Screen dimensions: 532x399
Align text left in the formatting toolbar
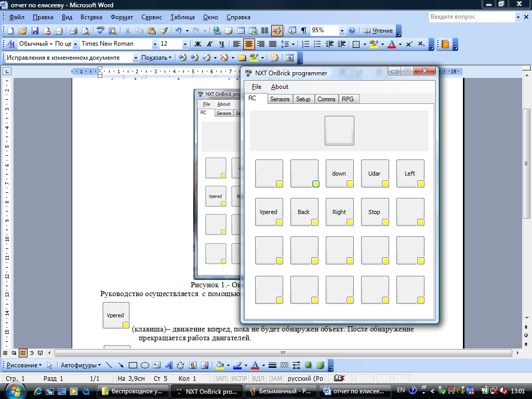(236, 44)
